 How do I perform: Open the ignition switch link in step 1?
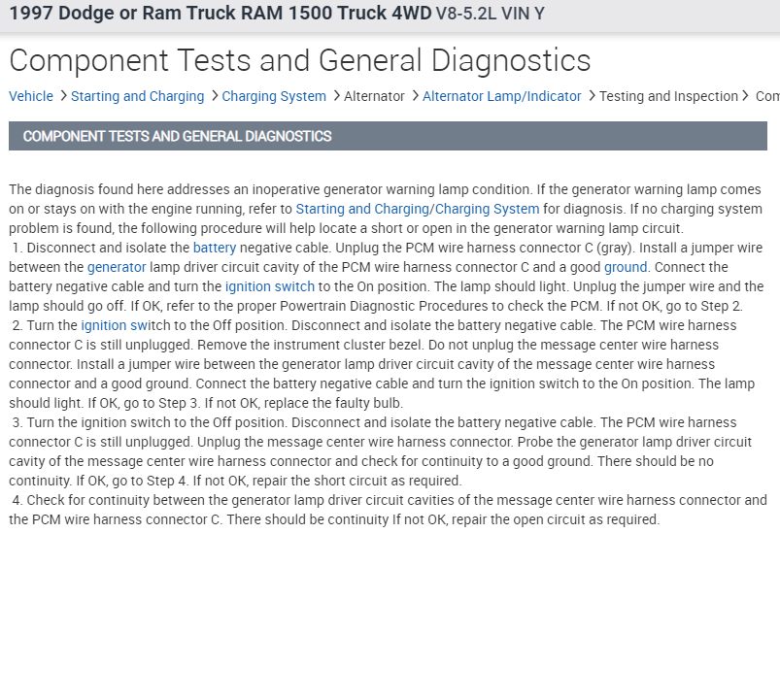click(x=270, y=286)
